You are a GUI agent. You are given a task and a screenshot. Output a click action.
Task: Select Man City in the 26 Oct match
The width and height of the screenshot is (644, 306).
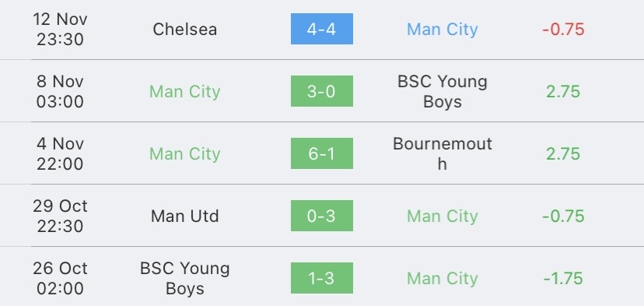(x=443, y=279)
